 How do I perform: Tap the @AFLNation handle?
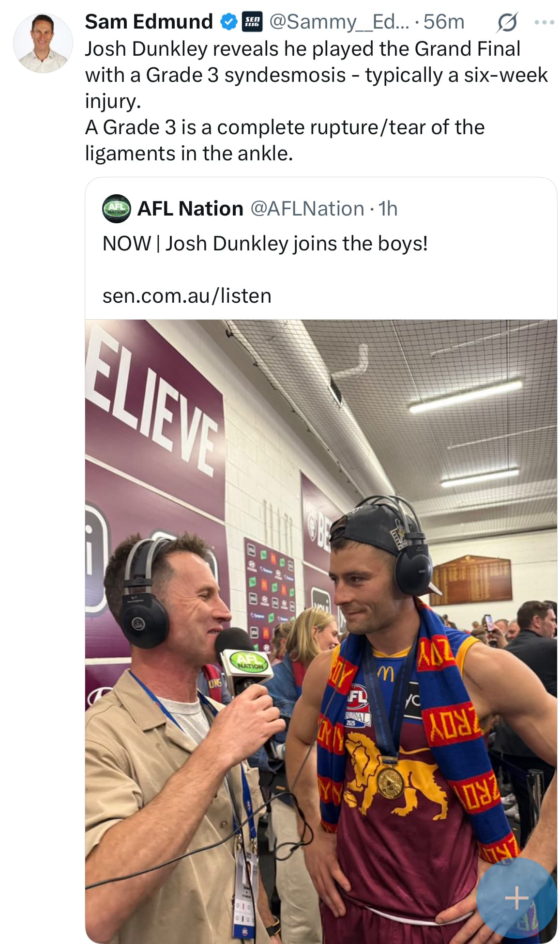point(307,209)
